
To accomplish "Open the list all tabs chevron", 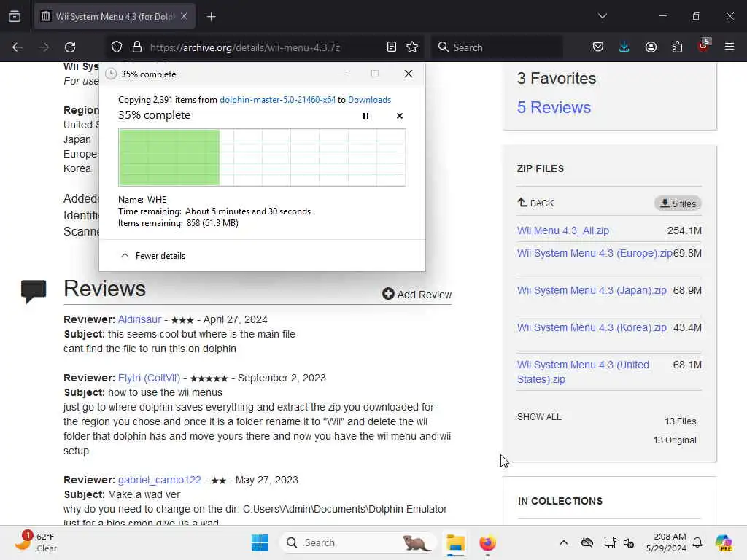I will click(x=603, y=16).
